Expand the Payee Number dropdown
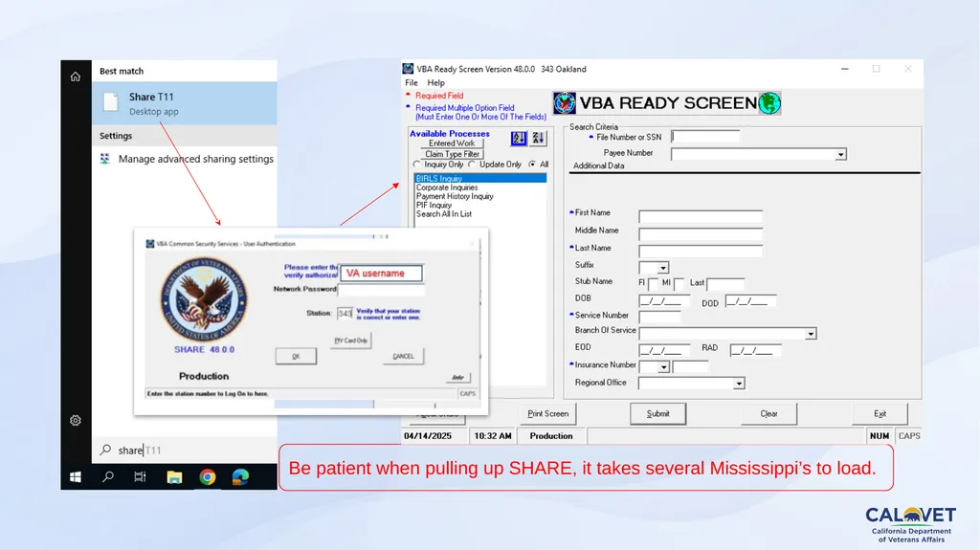Screen dimensions: 980x550 (840, 154)
